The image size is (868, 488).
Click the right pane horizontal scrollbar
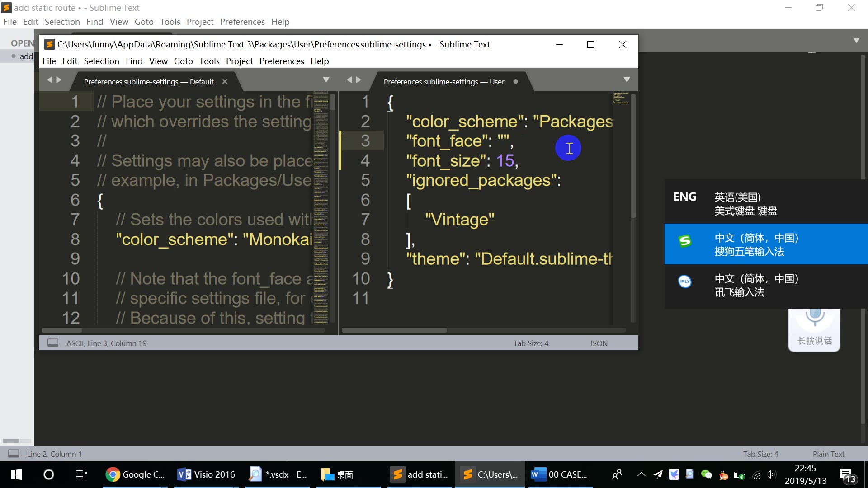point(394,330)
